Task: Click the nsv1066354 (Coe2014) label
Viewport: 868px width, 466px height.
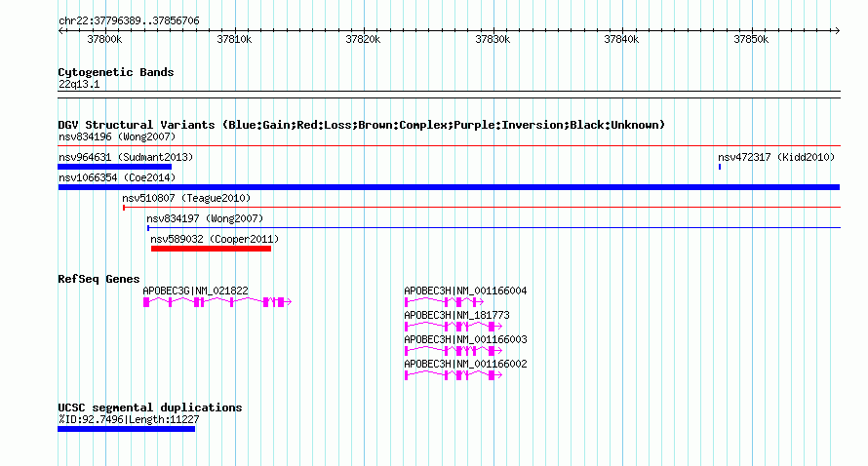Action: (117, 177)
